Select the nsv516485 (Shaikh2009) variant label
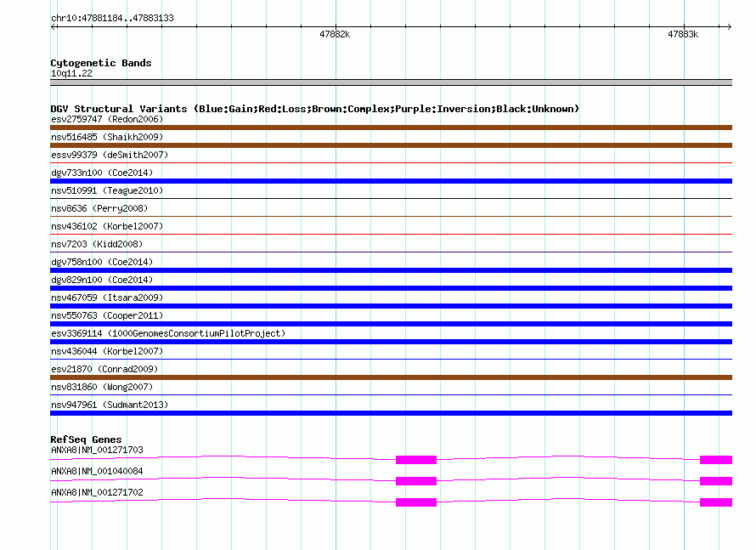This screenshot has width=756, height=550. [106, 137]
